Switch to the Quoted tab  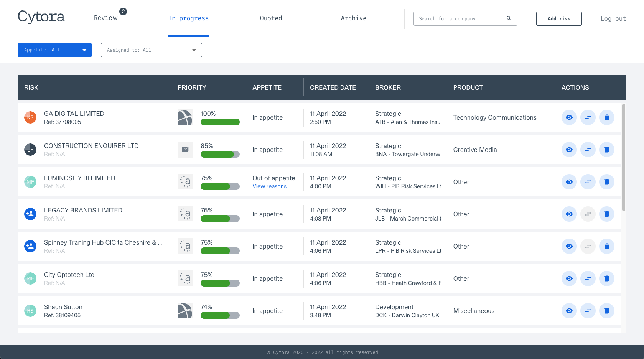[x=271, y=18]
